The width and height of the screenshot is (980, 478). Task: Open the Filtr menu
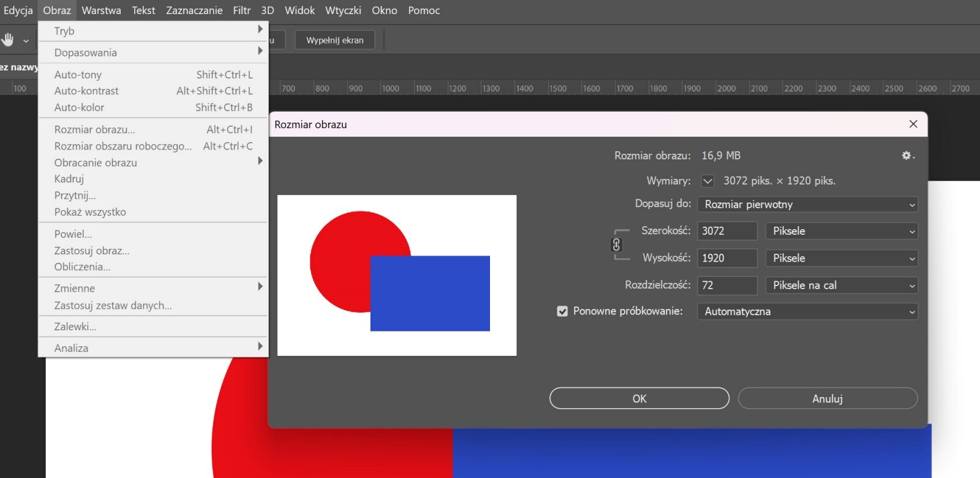pos(242,10)
